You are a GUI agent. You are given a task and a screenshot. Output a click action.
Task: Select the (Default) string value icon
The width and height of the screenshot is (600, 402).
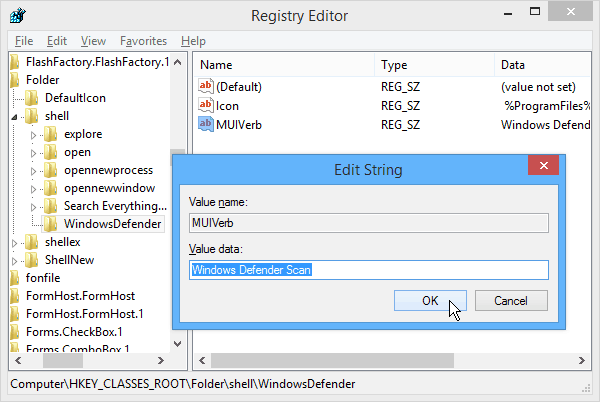click(205, 86)
